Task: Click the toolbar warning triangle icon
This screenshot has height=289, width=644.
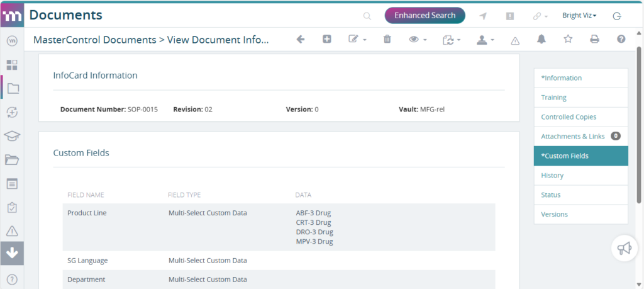Action: (x=515, y=40)
